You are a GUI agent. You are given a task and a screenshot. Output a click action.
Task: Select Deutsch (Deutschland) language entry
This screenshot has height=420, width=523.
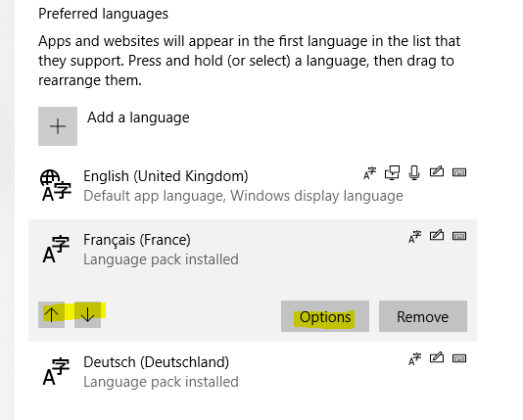tap(253, 372)
